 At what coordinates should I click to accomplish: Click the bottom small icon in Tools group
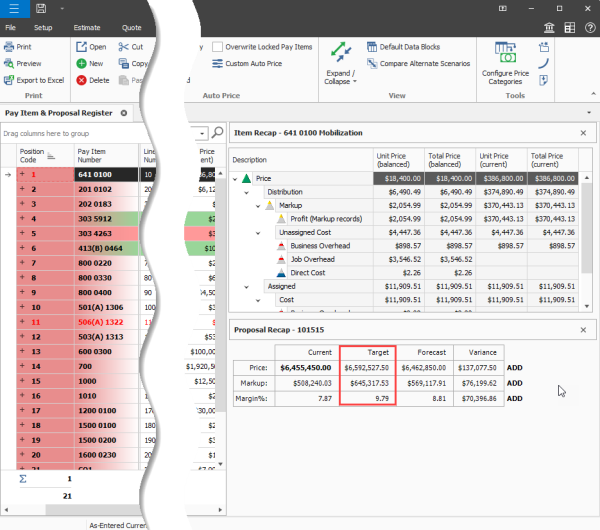[x=544, y=80]
